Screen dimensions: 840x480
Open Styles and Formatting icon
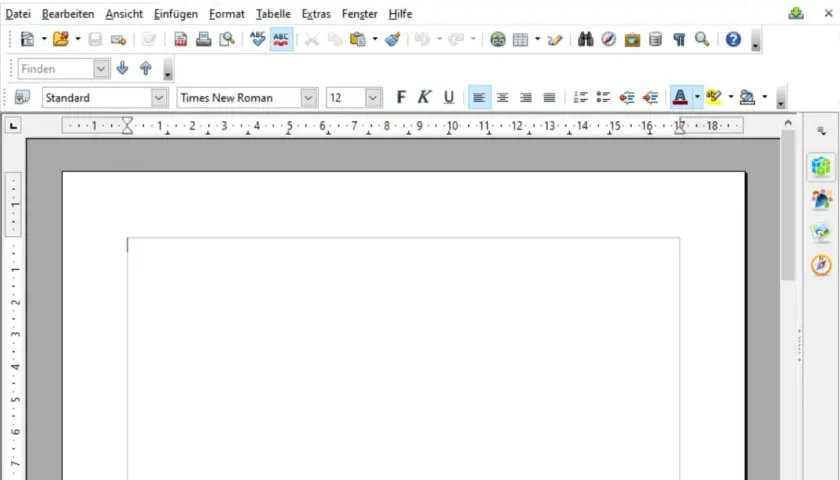(x=22, y=97)
